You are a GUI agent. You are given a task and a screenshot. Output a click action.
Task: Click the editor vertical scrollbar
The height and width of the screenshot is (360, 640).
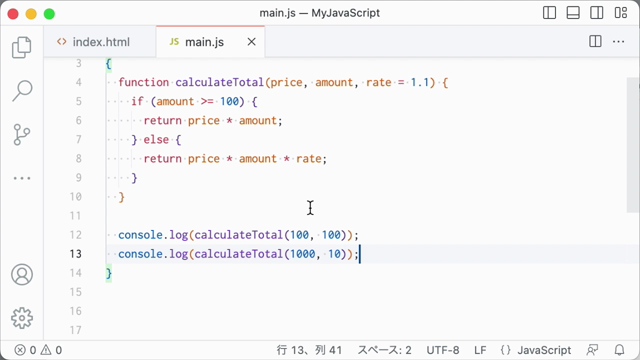633,145
